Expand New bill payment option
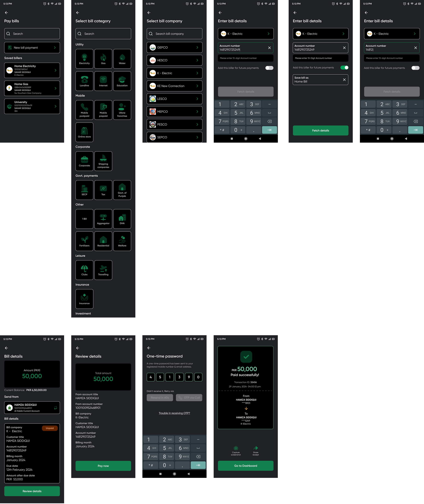The image size is (424, 504). tap(32, 48)
